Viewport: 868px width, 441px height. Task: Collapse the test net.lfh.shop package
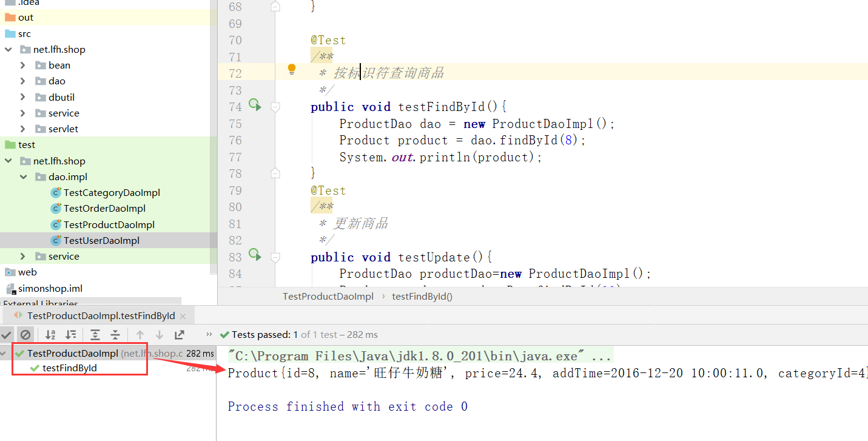[8, 161]
